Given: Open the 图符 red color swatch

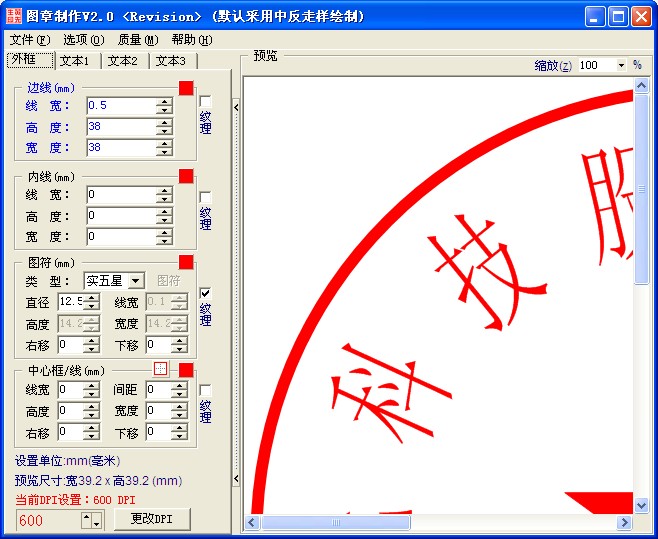Looking at the screenshot, I should (x=185, y=262).
